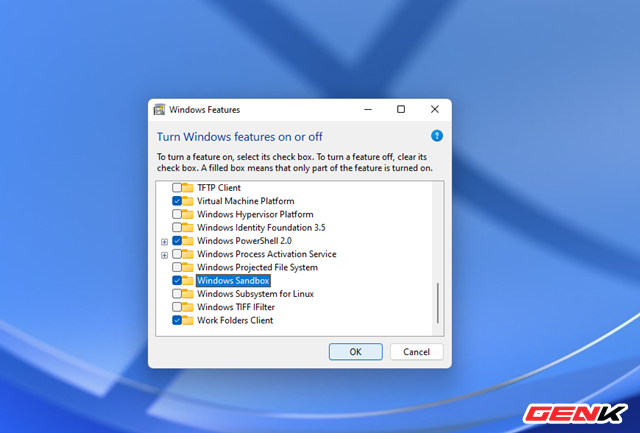Enable Windows Projected File System checkbox
This screenshot has height=433, width=640.
point(177,267)
